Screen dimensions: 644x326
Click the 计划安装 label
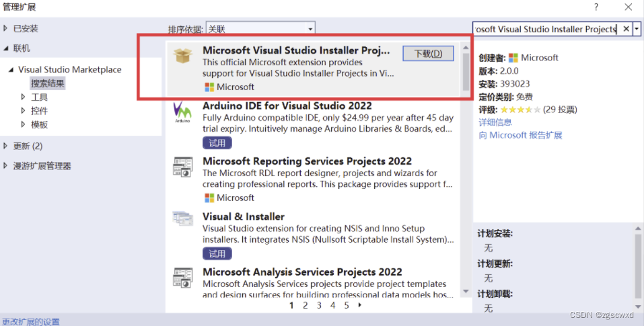495,234
